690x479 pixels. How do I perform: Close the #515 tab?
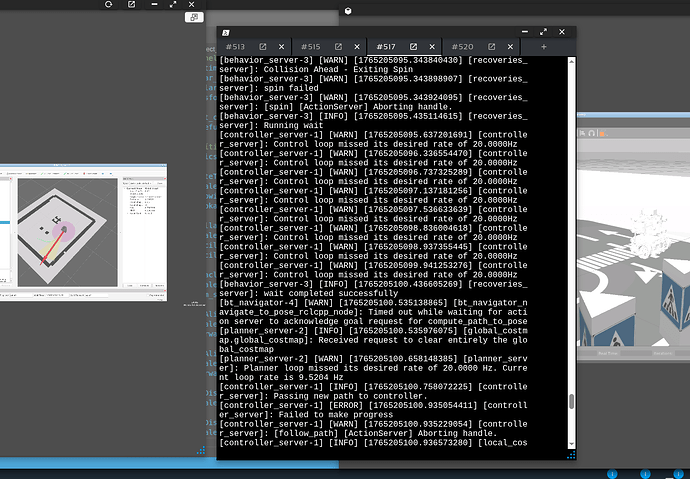357,47
